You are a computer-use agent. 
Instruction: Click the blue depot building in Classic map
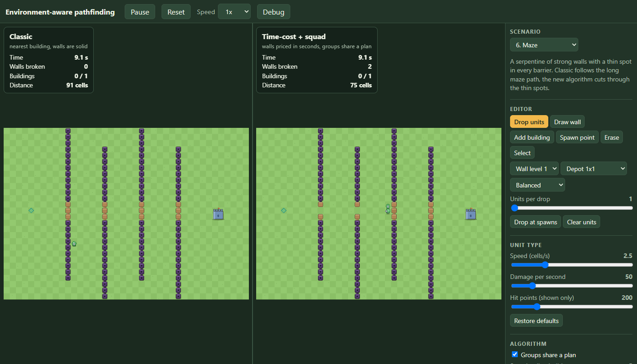coord(218,214)
